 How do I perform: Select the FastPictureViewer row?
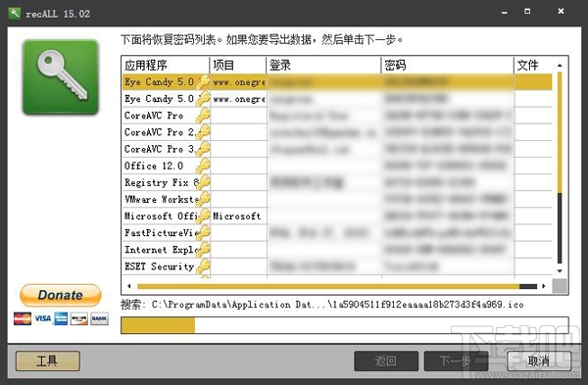tap(337, 233)
